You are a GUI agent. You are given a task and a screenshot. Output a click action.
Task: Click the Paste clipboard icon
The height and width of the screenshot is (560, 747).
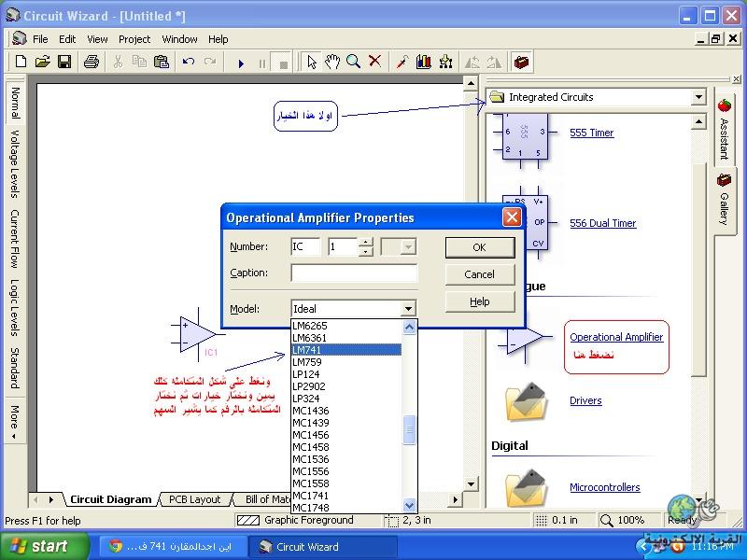pyautogui.click(x=162, y=62)
